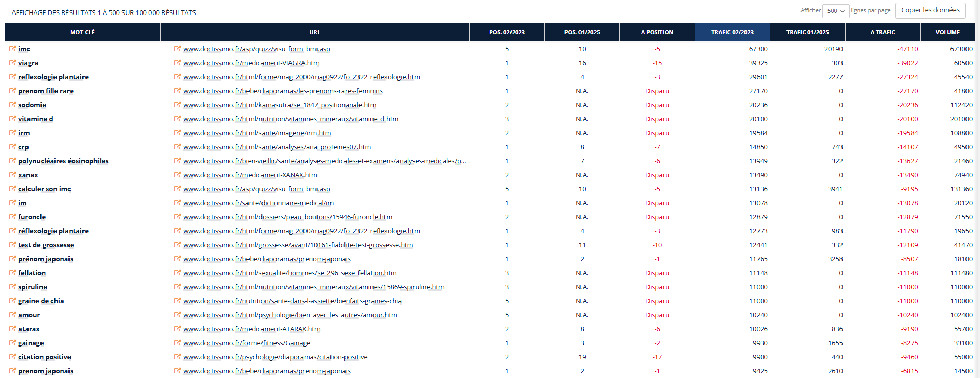Click volume value 673000

pyautogui.click(x=961, y=49)
